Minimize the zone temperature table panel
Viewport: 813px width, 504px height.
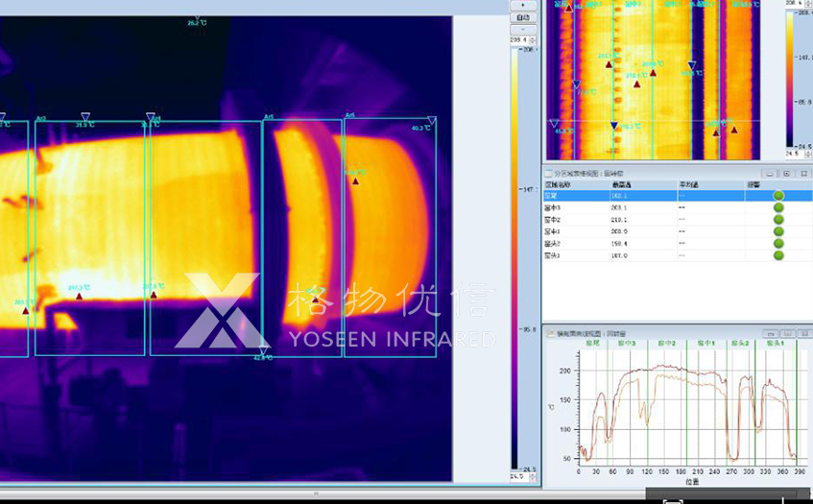point(770,173)
